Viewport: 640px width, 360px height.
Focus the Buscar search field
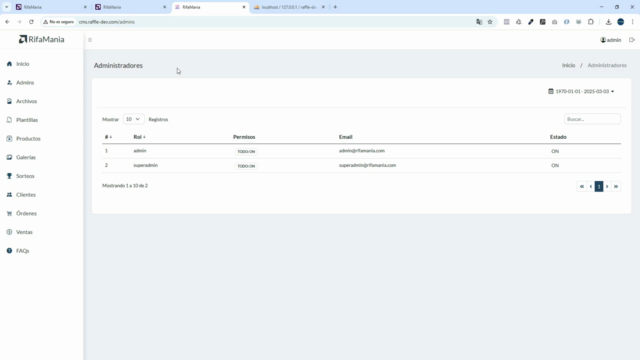coord(592,119)
